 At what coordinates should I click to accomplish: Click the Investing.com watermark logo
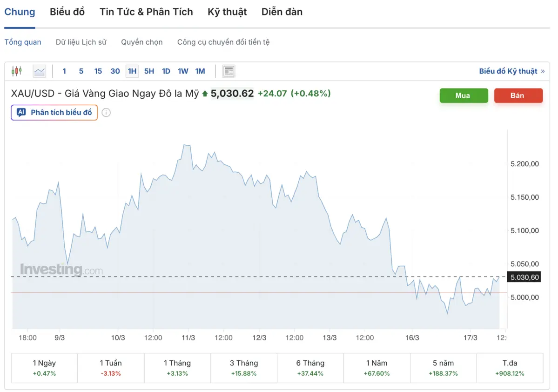pyautogui.click(x=61, y=270)
